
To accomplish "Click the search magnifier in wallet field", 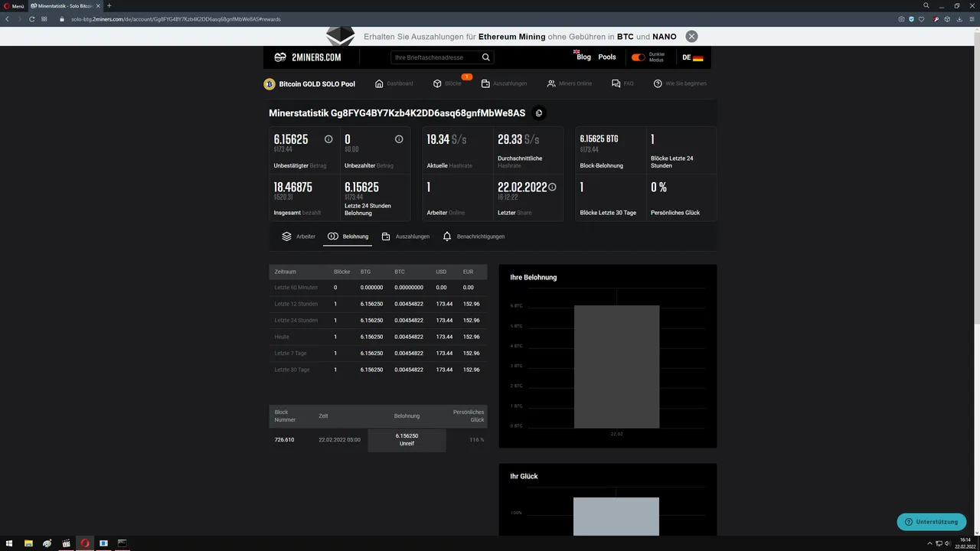I will tap(486, 57).
